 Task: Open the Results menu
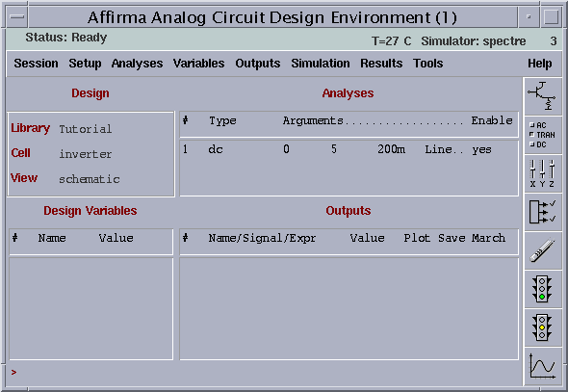(x=381, y=64)
